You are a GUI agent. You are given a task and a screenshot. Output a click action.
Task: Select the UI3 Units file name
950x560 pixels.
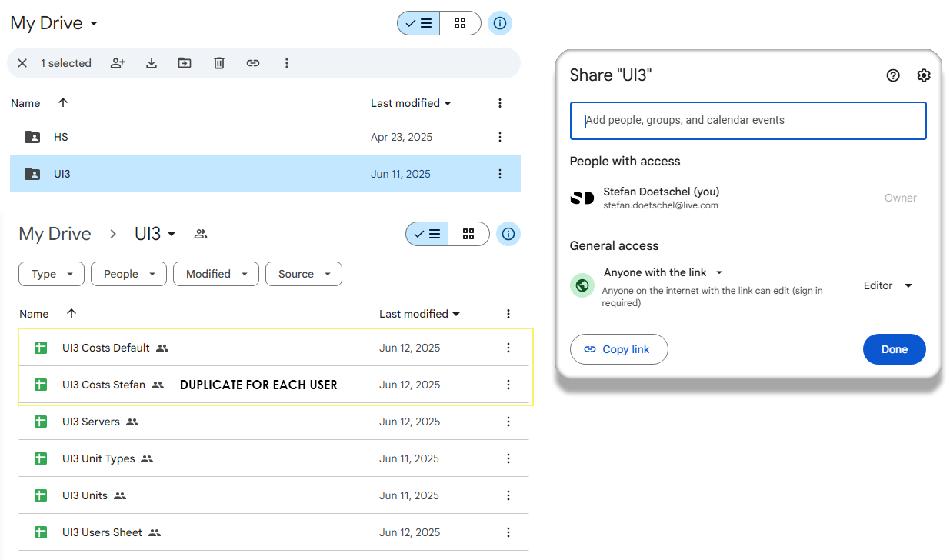click(x=85, y=495)
